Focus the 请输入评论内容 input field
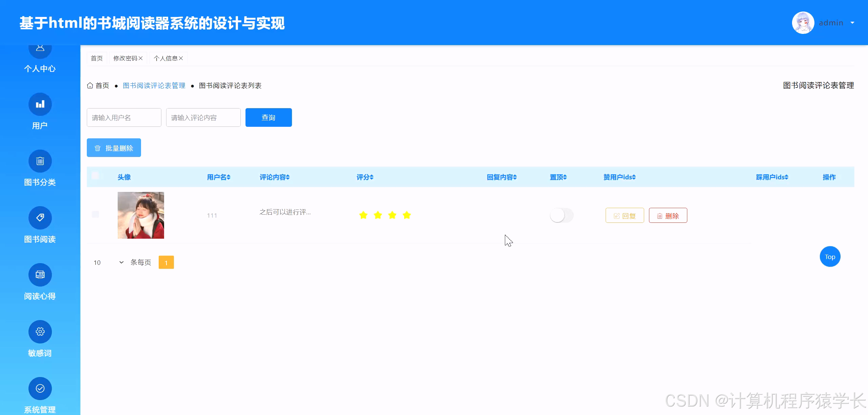 (x=203, y=117)
